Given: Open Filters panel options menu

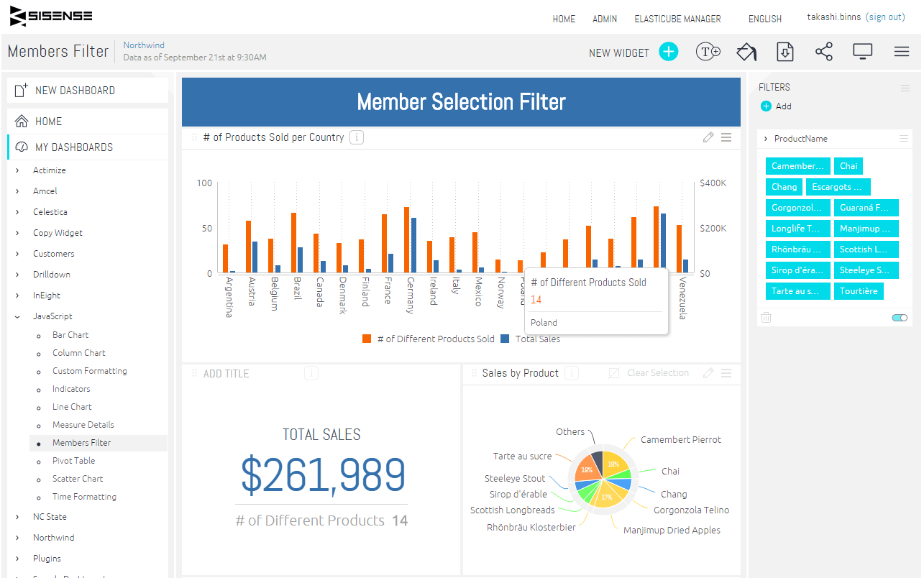Looking at the screenshot, I should tap(905, 88).
